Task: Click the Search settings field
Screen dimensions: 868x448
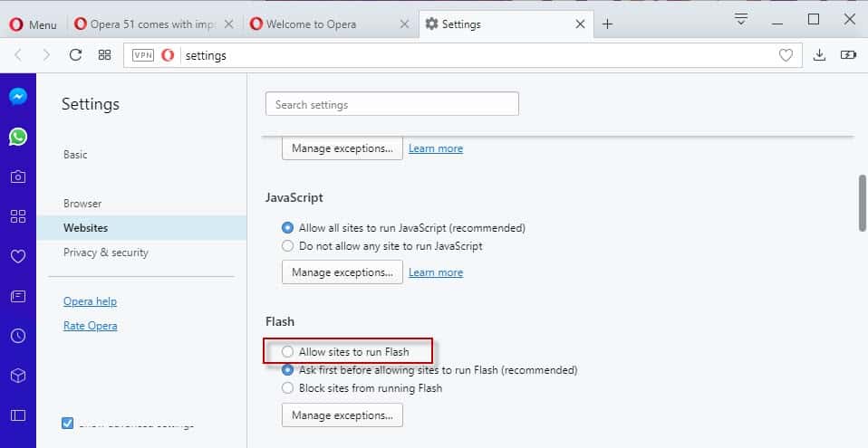Action: click(x=392, y=104)
